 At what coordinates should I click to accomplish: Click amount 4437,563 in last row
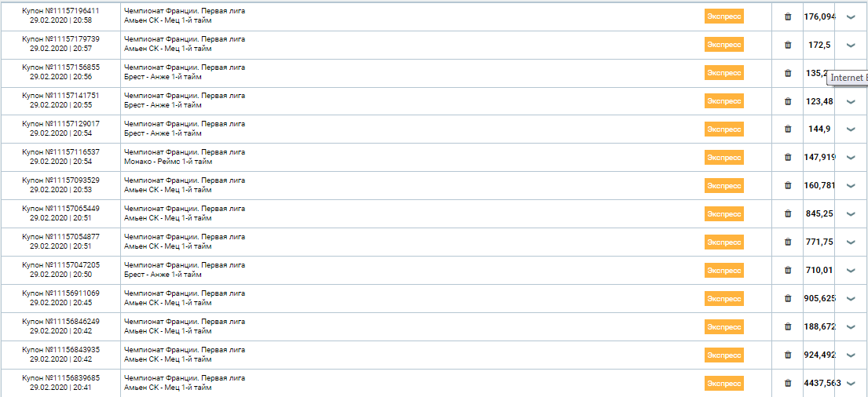click(822, 383)
